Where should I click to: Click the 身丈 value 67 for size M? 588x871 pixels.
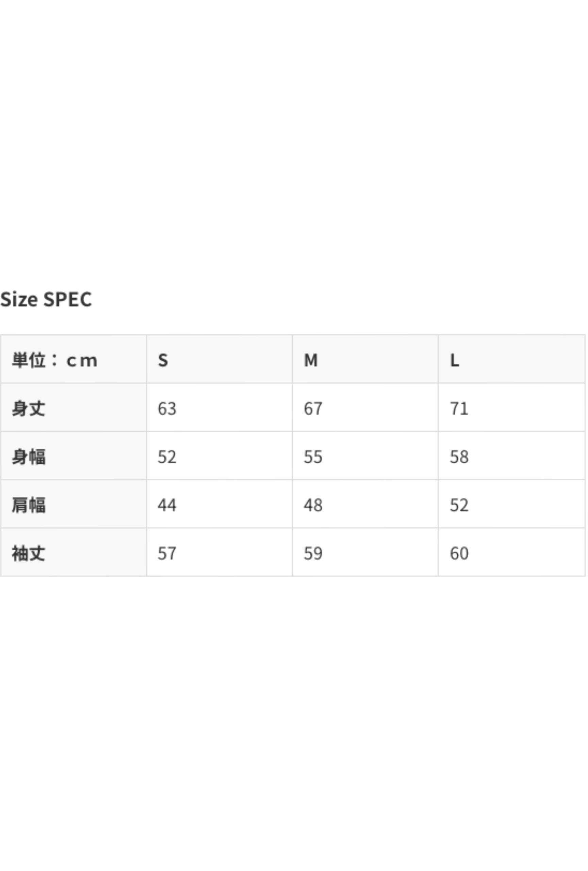[x=313, y=409]
